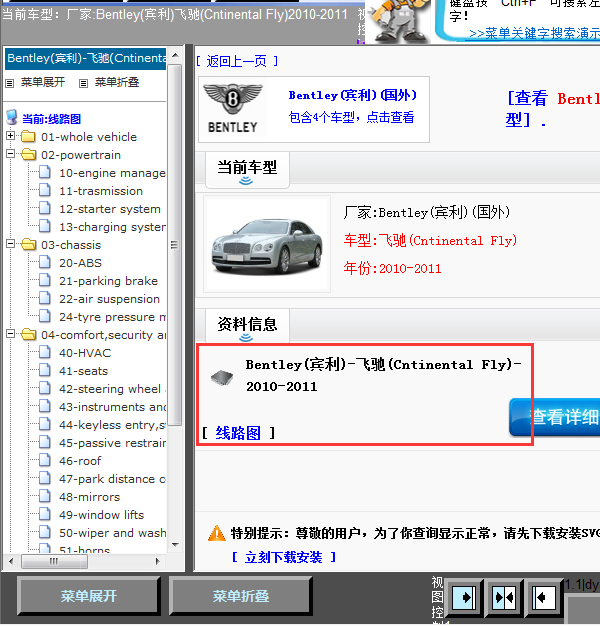Open 44-keyless entry item
This screenshot has width=600, height=626.
112,425
